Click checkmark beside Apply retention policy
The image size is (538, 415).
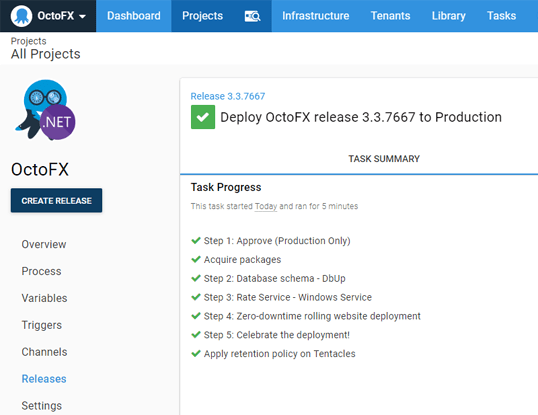pos(196,354)
